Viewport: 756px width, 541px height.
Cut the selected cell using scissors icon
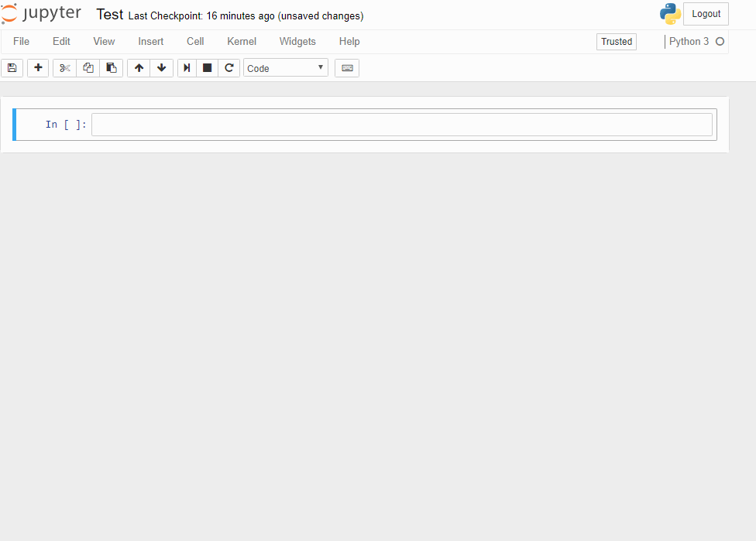[64, 68]
